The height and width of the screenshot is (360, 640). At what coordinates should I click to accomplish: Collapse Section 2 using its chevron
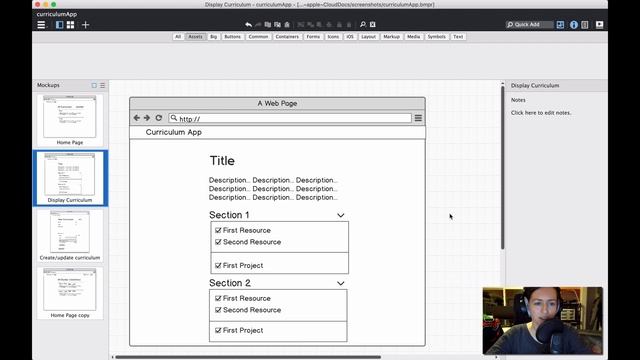point(341,283)
